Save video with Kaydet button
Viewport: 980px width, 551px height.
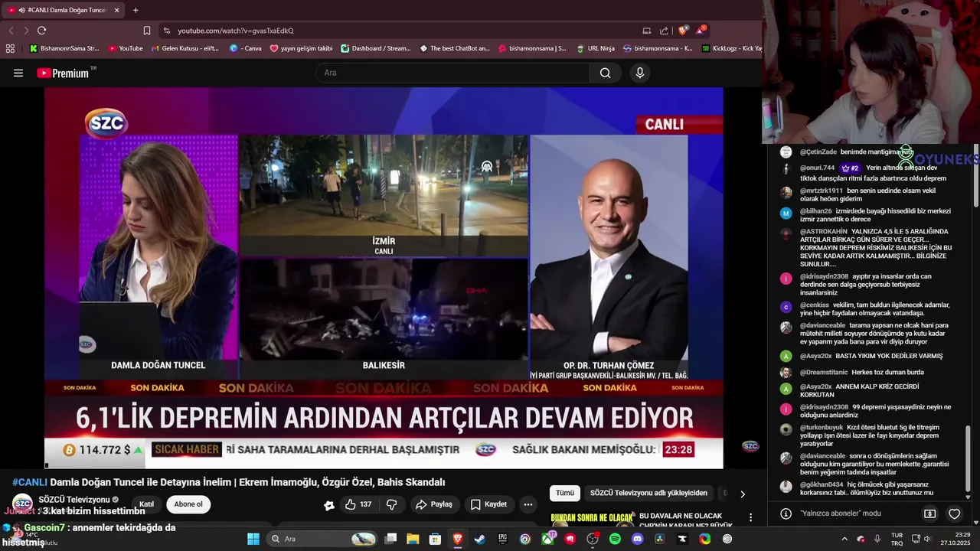pos(488,504)
